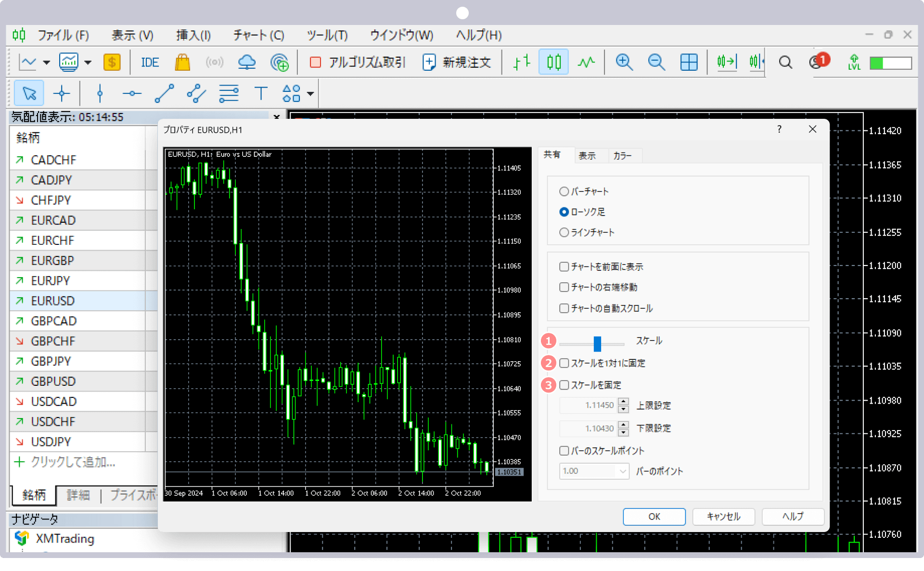Click the 上限設定 1.11450 input field

589,405
